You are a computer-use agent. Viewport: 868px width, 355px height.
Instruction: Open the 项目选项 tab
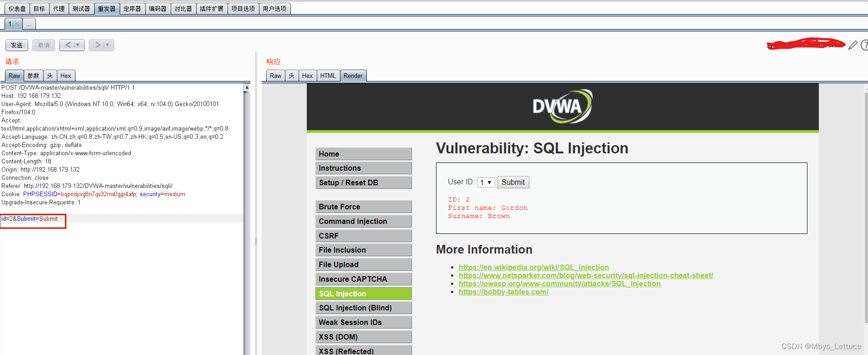(243, 9)
